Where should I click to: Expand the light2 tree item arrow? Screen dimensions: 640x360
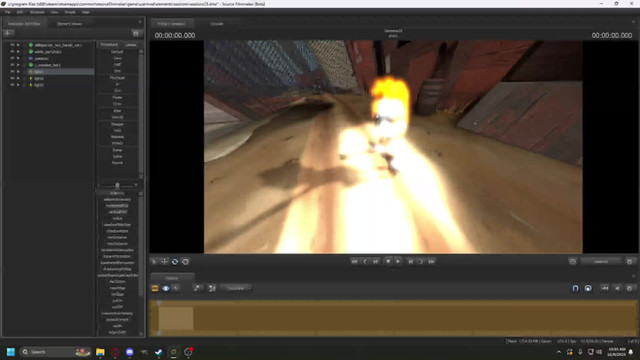[x=18, y=78]
